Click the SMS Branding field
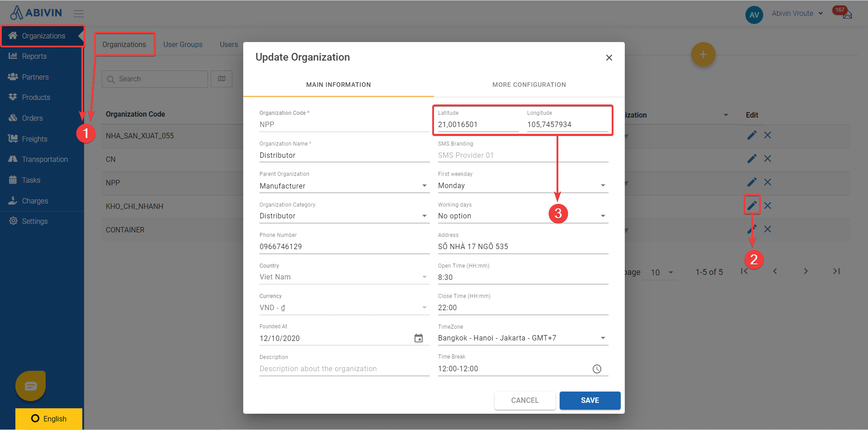The image size is (868, 430). [523, 155]
